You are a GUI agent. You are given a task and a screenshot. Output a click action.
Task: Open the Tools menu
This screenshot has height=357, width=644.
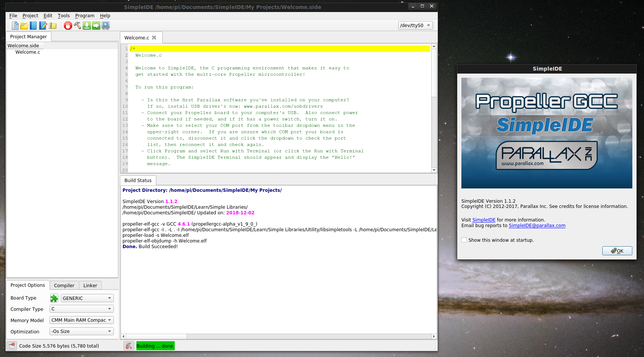(63, 16)
